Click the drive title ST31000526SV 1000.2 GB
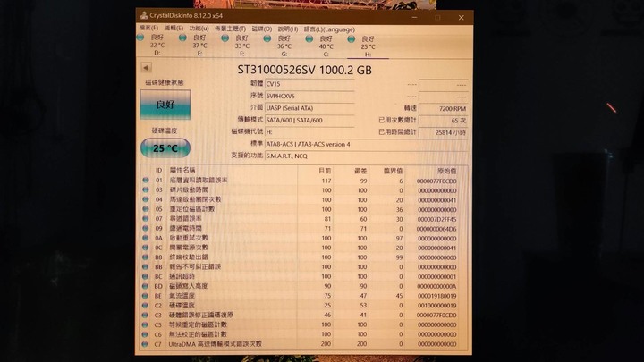The width and height of the screenshot is (644, 362). [304, 70]
